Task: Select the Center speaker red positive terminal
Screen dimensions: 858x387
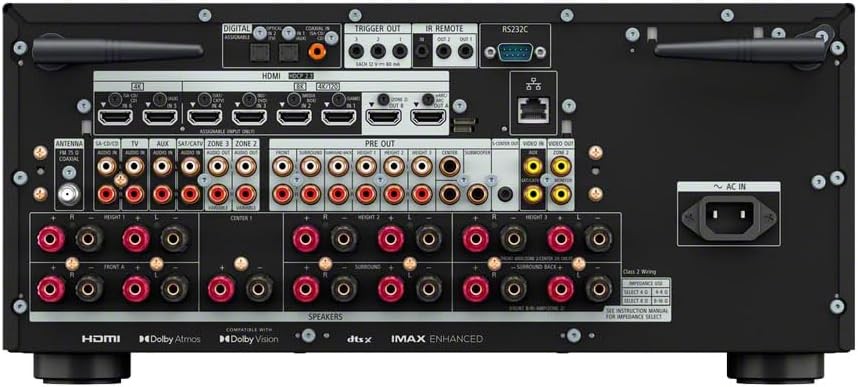Action: 221,289
